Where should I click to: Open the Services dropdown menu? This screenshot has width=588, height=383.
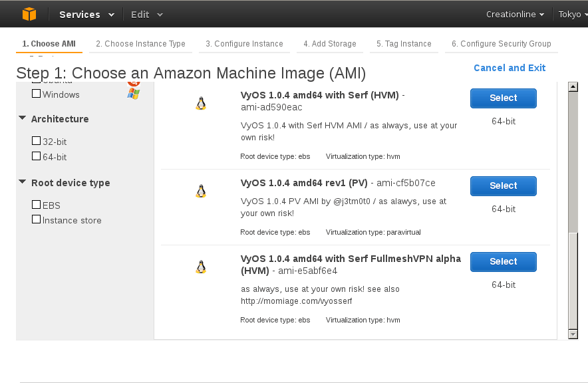[87, 15]
